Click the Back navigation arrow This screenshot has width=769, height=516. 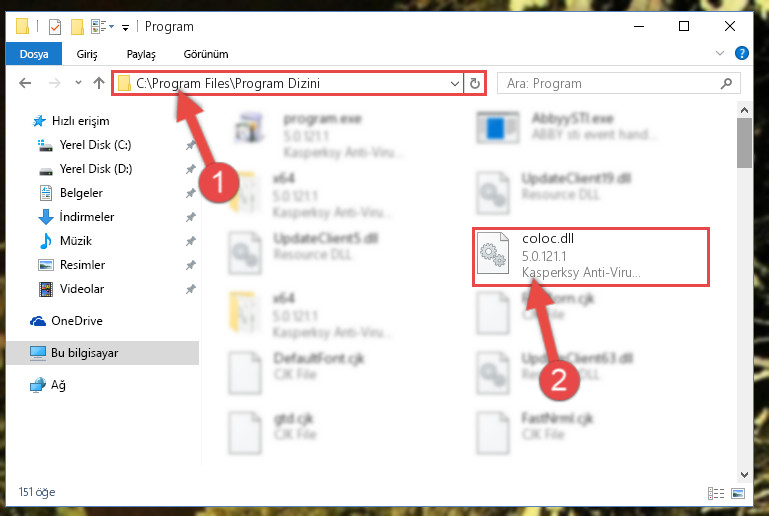[25, 83]
